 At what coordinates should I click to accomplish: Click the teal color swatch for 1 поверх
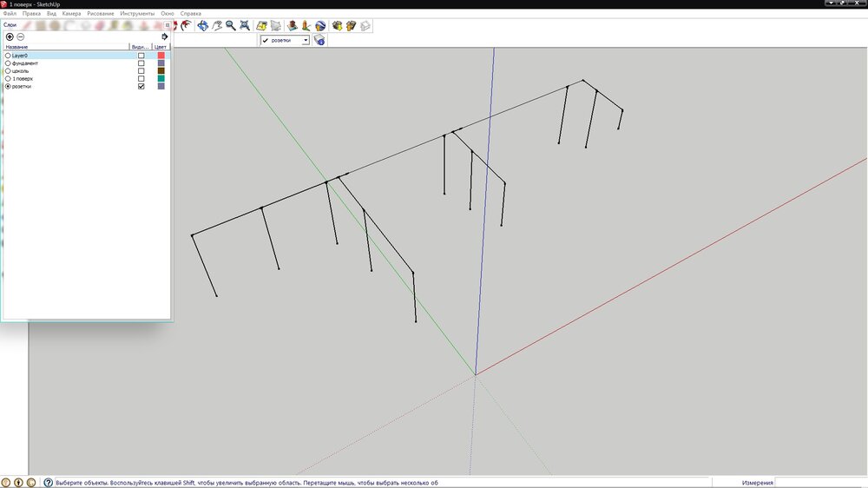(x=161, y=79)
